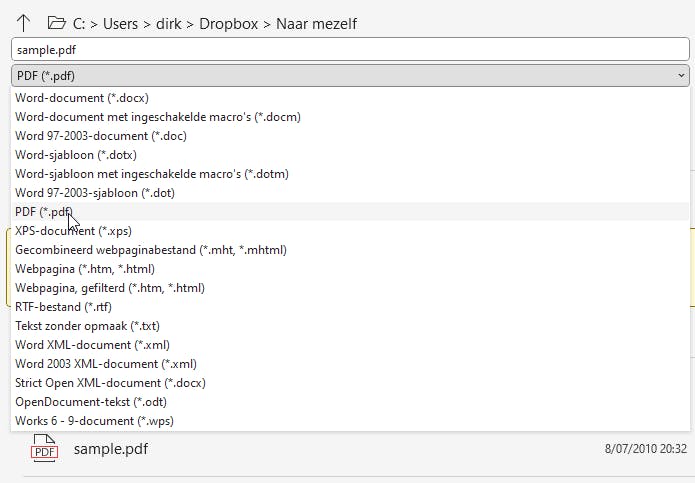Choose Webpagina, gefilterd format
This screenshot has height=483, width=695.
click(110, 288)
